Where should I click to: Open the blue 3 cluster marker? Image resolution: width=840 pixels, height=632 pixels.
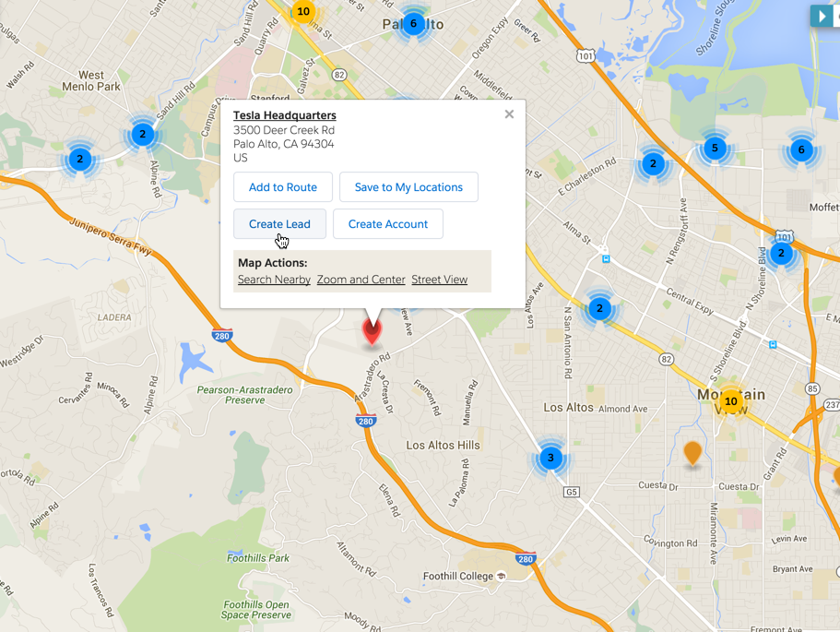550,458
